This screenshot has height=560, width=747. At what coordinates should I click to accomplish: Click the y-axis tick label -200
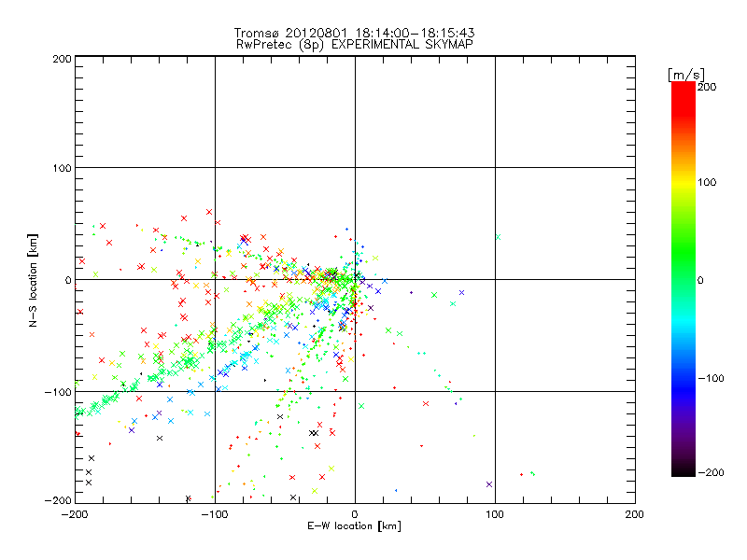(x=58, y=501)
